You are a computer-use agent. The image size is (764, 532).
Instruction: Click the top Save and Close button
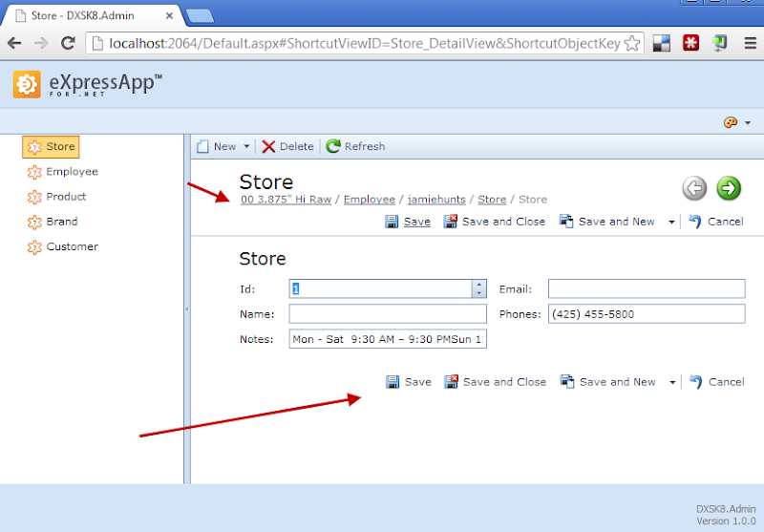(495, 222)
